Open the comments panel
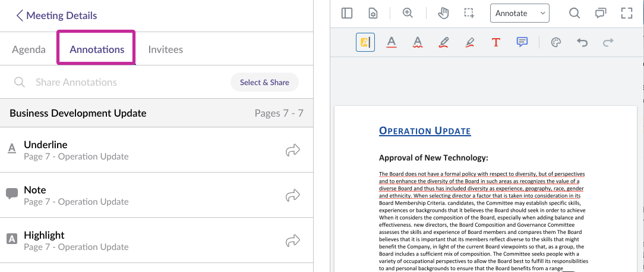The width and height of the screenshot is (644, 272). 601,13
